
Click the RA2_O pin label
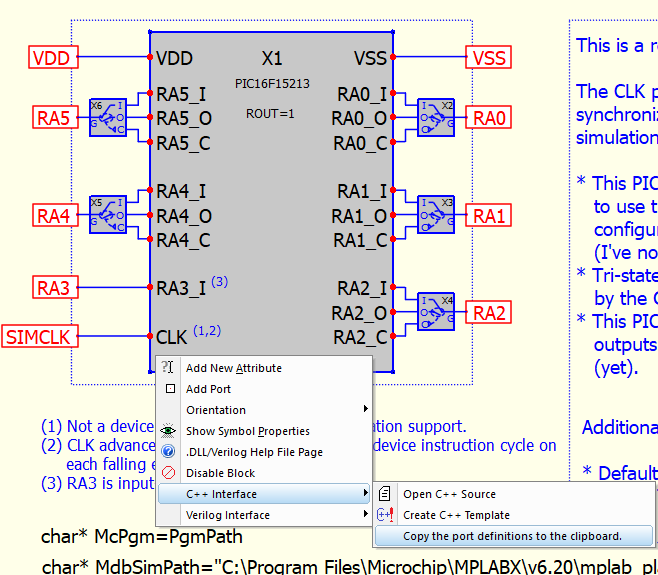point(359,313)
